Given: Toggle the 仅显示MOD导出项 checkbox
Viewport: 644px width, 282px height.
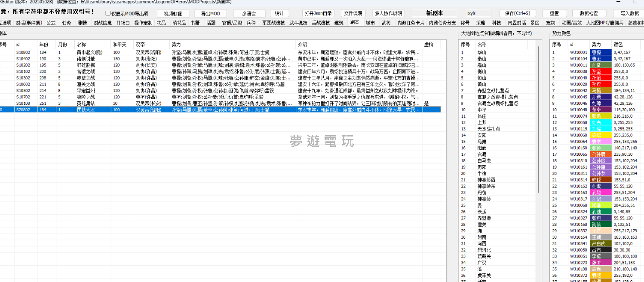Looking at the screenshot, I should coord(108,13).
